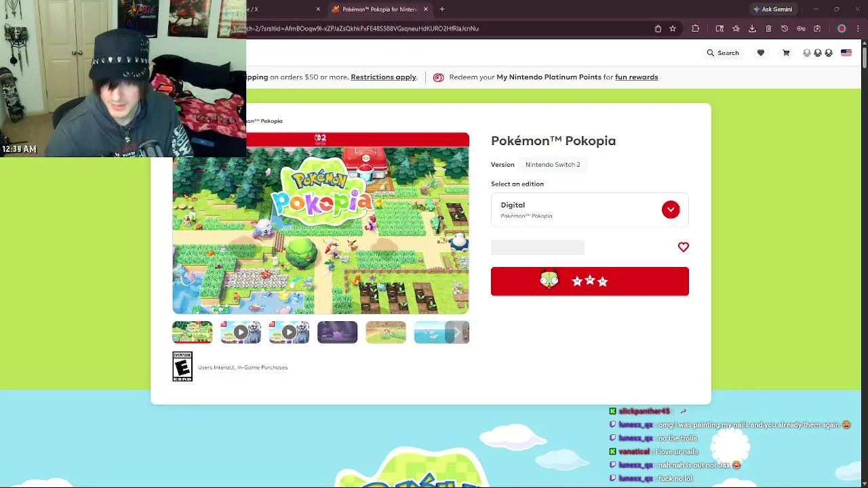This screenshot has height=488, width=868.
Task: Click chat username slickpanther45
Action: pyautogui.click(x=644, y=411)
